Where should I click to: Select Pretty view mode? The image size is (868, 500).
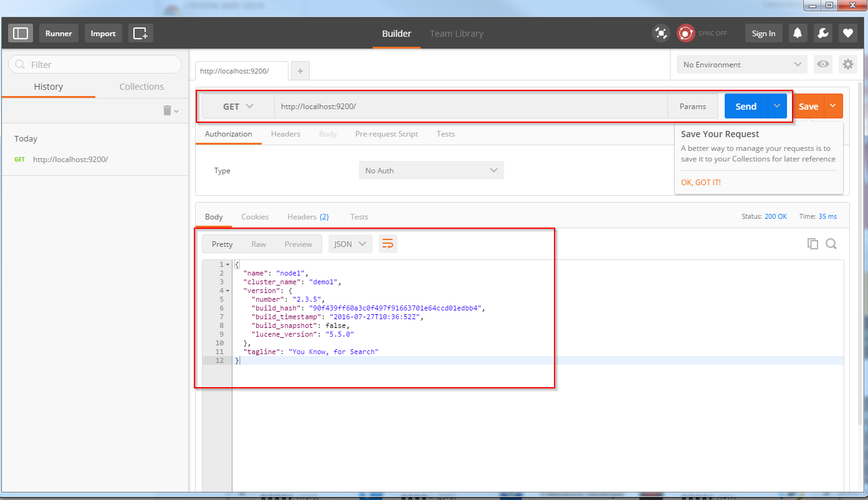(222, 244)
